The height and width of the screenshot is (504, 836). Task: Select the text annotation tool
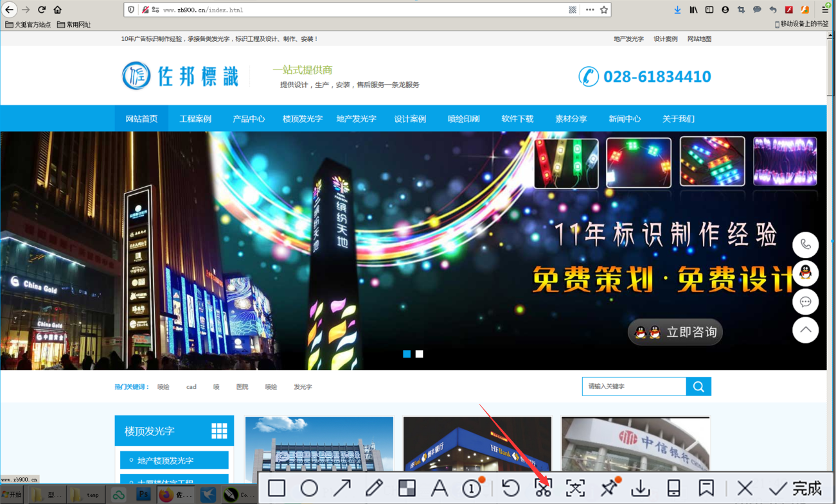[440, 488]
